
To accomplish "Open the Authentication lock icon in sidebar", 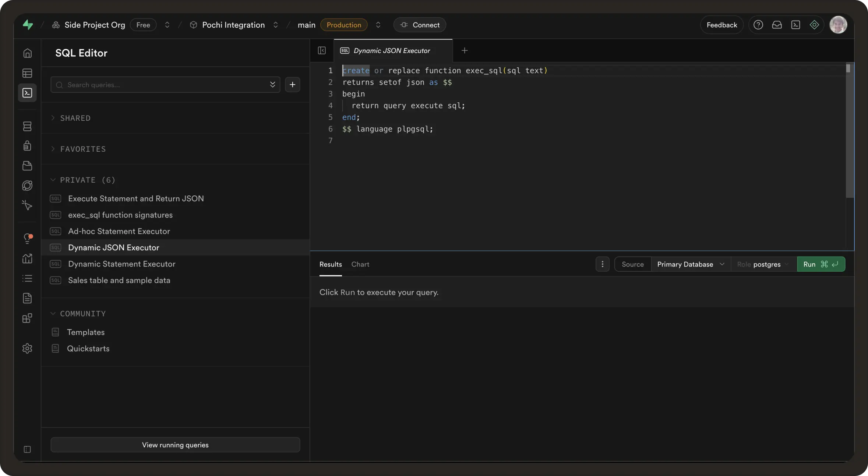I will (x=27, y=146).
